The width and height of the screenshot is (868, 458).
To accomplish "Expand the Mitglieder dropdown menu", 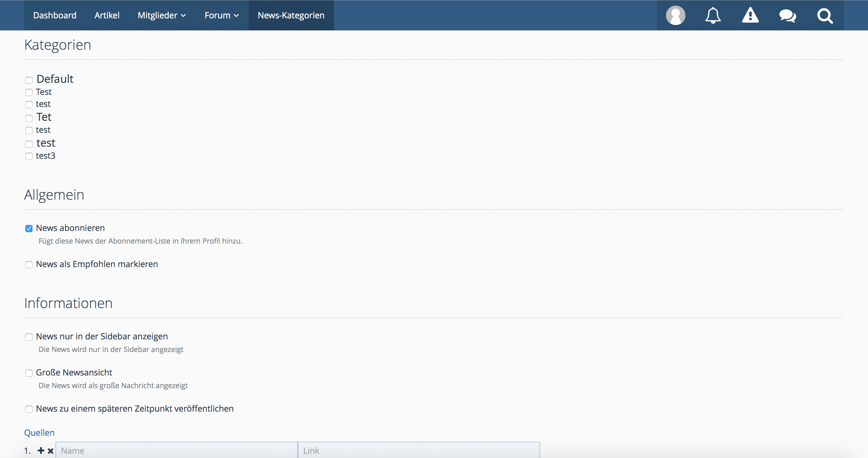I will coord(162,15).
